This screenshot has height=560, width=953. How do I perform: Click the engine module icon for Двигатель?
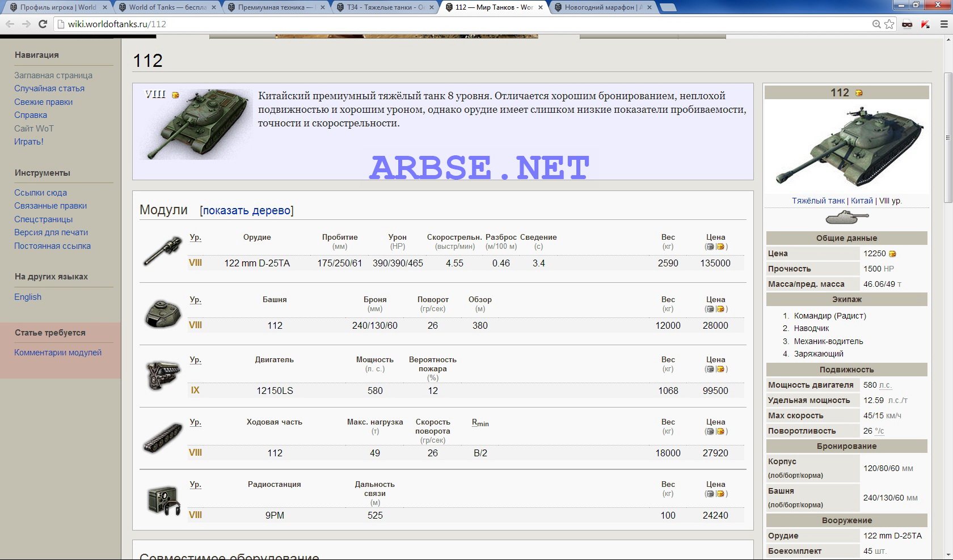coord(163,376)
